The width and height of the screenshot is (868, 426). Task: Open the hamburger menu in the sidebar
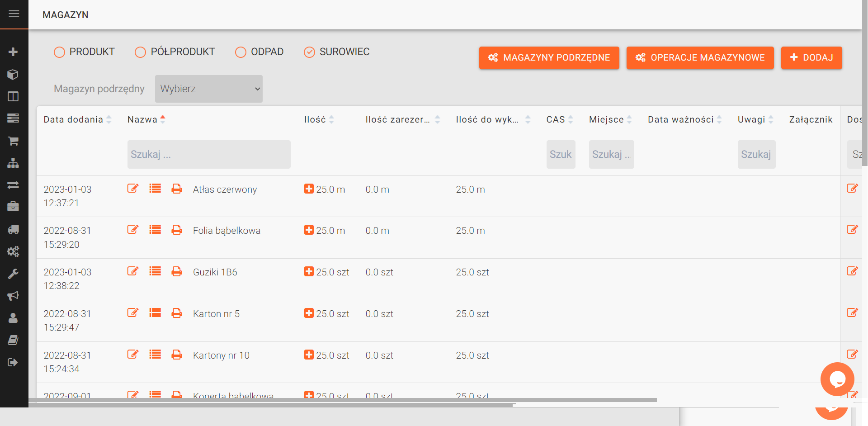[x=14, y=14]
